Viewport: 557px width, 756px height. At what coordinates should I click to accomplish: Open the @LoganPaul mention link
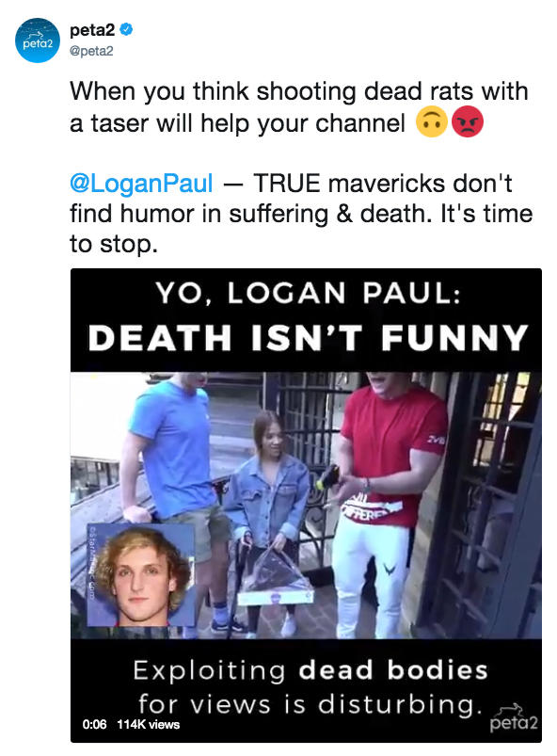(x=141, y=184)
